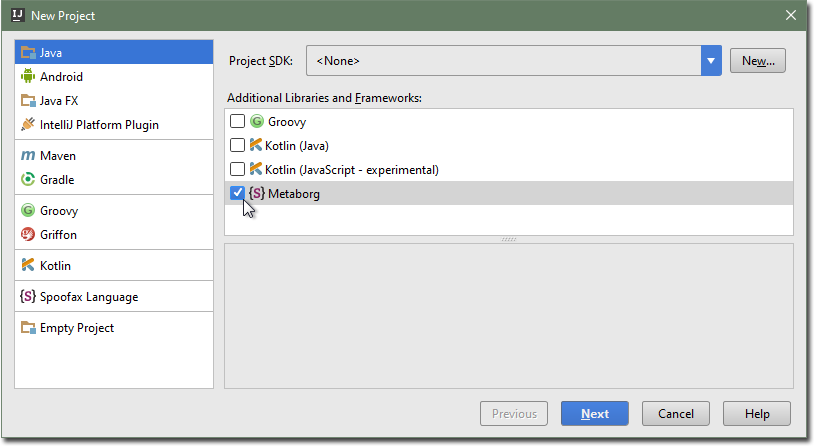Click the New... SDK button
The image size is (814, 446).
coord(757,61)
